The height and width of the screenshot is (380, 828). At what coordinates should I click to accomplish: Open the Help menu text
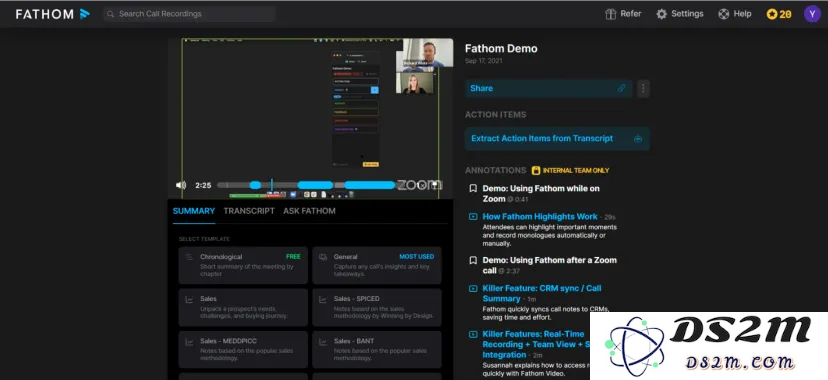click(x=742, y=14)
